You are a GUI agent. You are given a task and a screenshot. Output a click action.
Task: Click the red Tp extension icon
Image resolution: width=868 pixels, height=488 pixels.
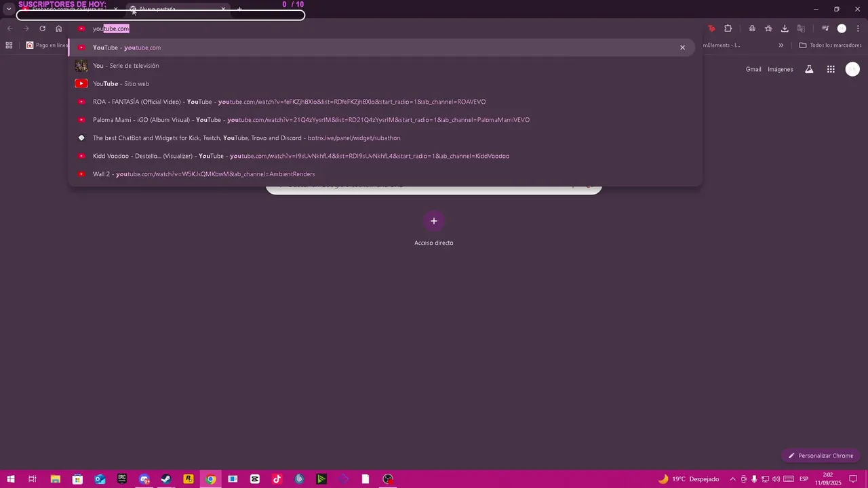pos(711,28)
